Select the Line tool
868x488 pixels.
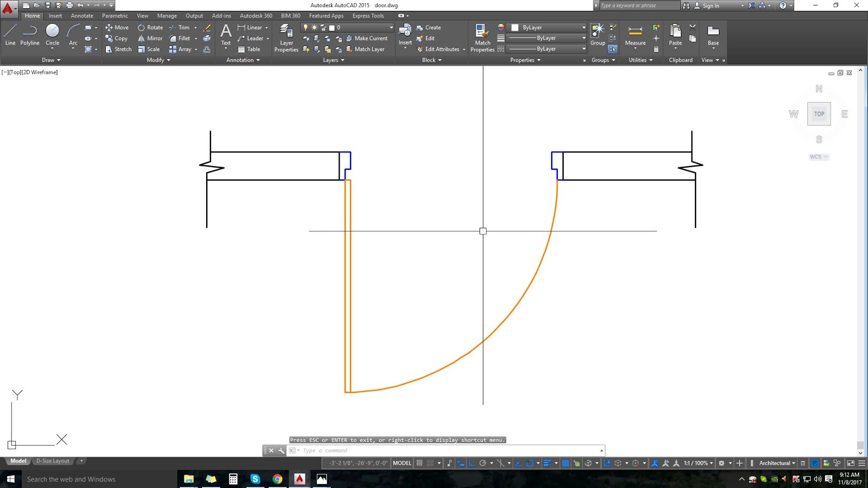point(10,35)
